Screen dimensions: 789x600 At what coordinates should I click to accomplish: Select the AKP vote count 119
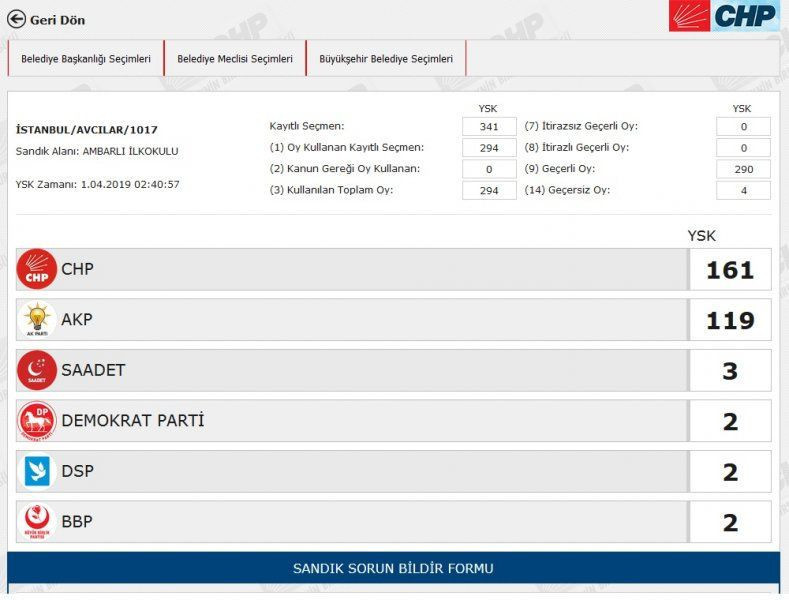point(730,320)
